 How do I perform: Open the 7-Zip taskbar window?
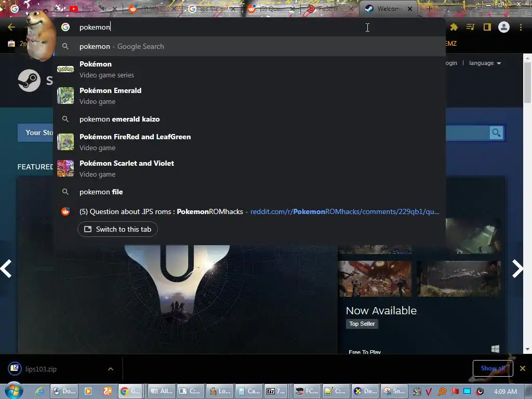point(276,391)
